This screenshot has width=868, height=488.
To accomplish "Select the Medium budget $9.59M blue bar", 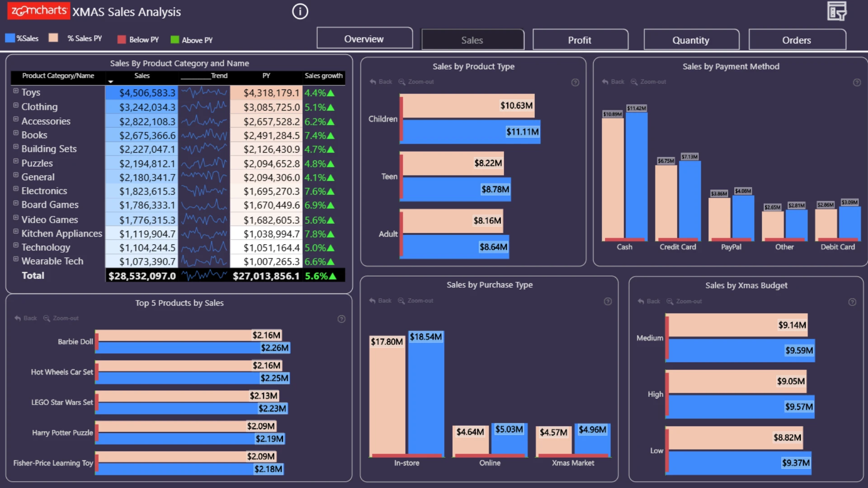I will click(742, 351).
